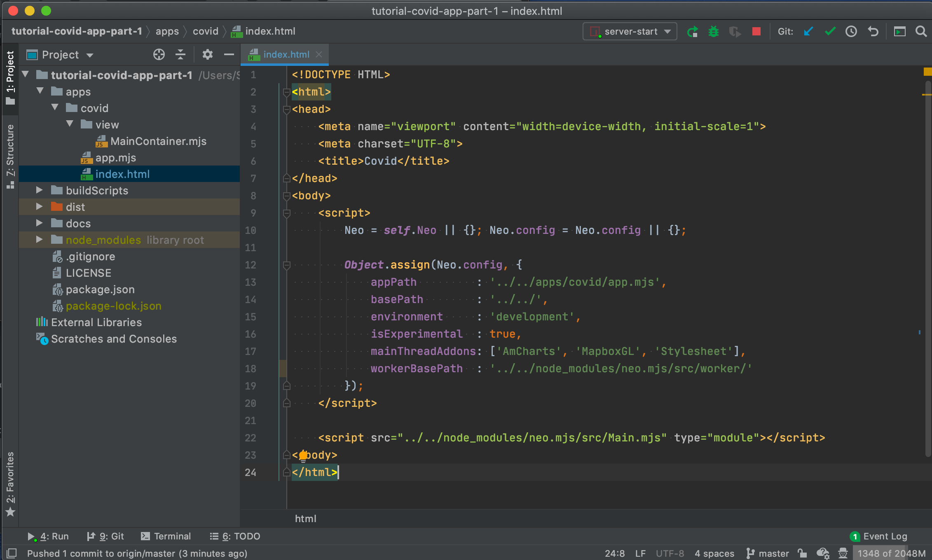Open the TODO tool window tab
The width and height of the screenshot is (932, 560).
(240, 536)
